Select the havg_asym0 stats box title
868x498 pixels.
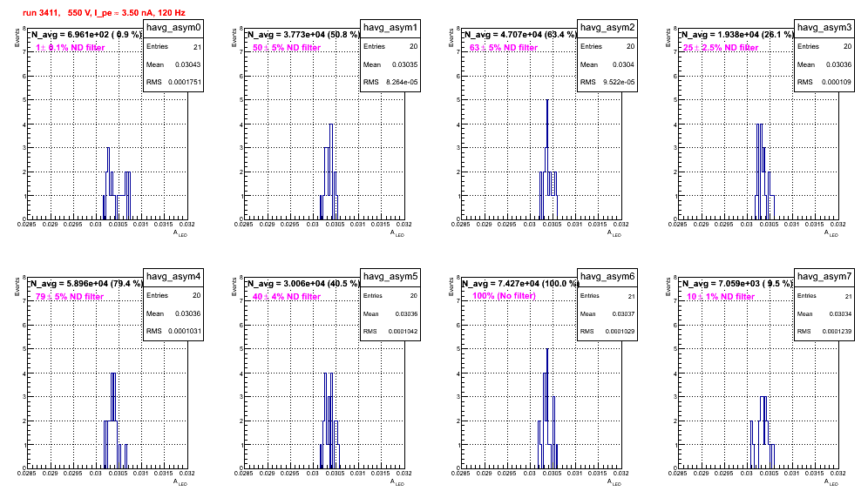point(173,28)
